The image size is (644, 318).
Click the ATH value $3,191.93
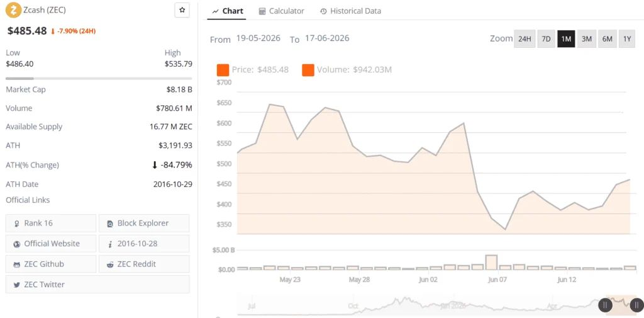point(175,145)
